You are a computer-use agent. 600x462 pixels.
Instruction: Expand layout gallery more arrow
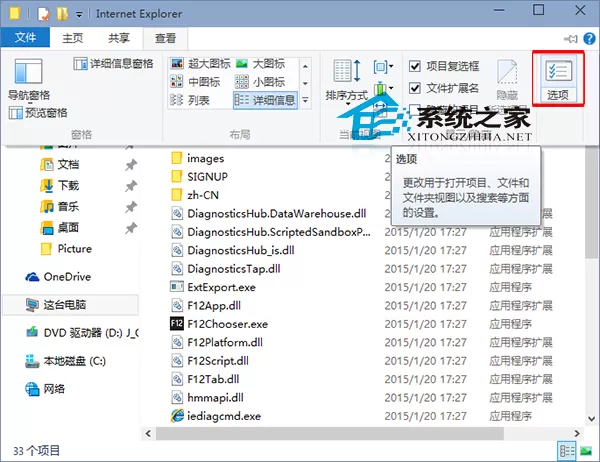pyautogui.click(x=305, y=100)
